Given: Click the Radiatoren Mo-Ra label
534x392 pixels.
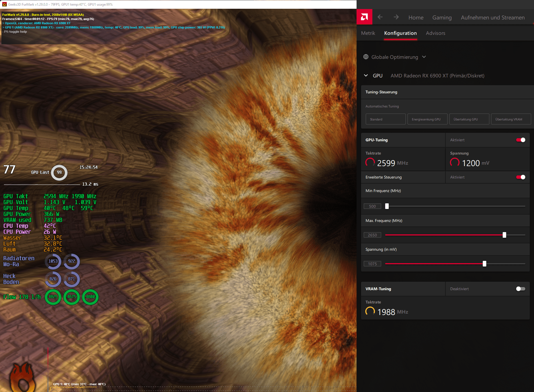Looking at the screenshot, I should click(19, 261).
